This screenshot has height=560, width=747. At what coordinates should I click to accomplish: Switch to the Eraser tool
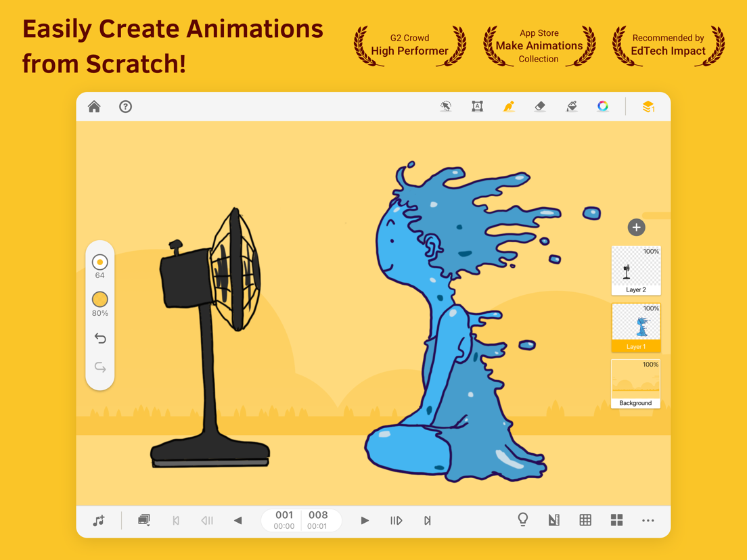540,106
